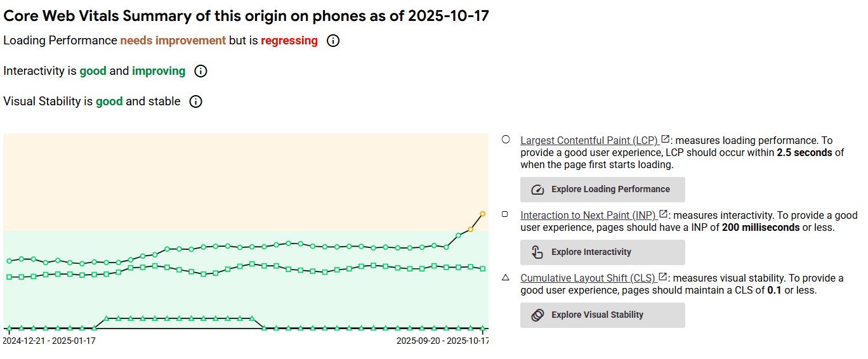868x359 pixels.
Task: Click external link icon after LCP link
Action: [665, 140]
